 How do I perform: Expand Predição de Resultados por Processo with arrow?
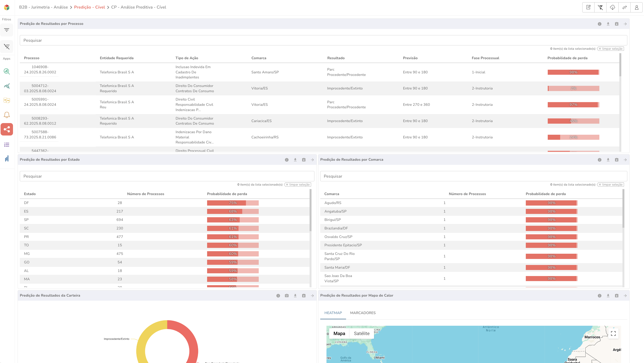click(625, 24)
